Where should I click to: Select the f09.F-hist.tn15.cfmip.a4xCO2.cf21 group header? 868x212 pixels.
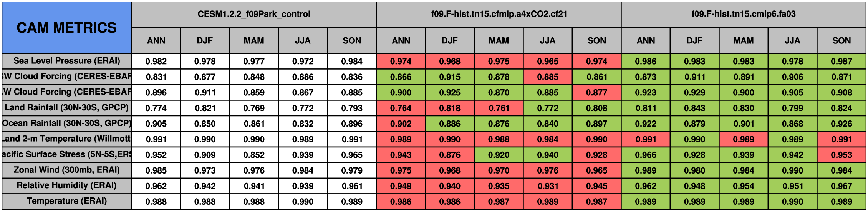pos(499,14)
